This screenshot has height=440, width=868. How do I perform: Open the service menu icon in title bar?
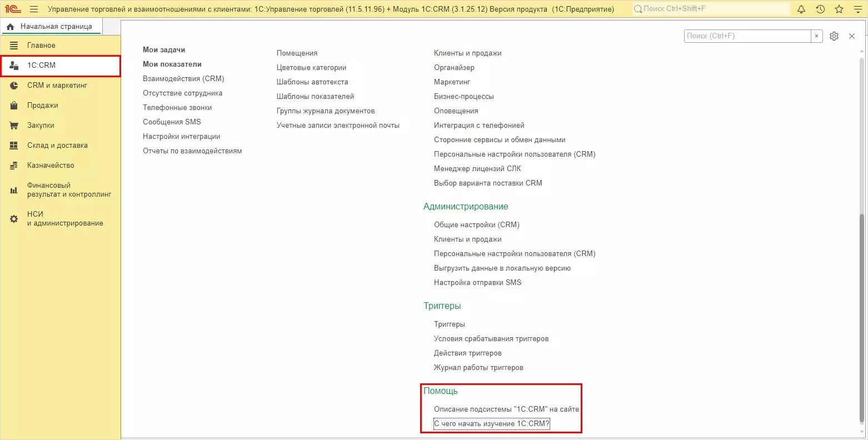click(857, 9)
